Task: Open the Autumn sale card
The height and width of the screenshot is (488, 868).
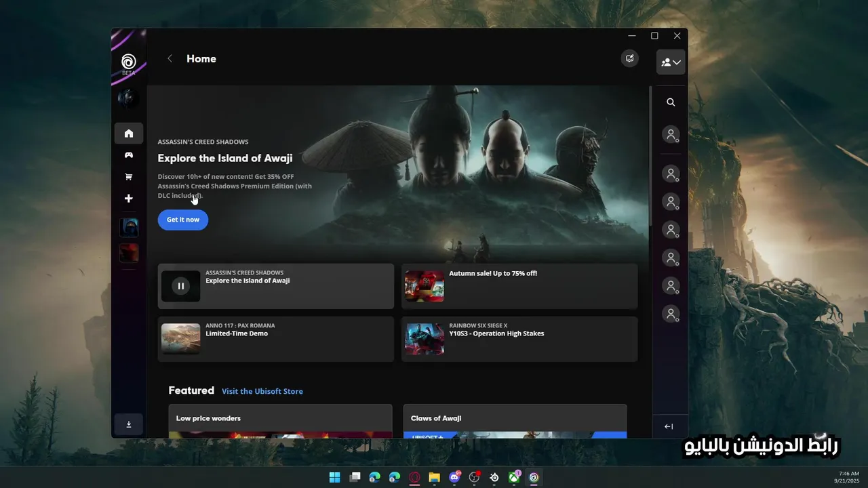Action: pyautogui.click(x=519, y=286)
